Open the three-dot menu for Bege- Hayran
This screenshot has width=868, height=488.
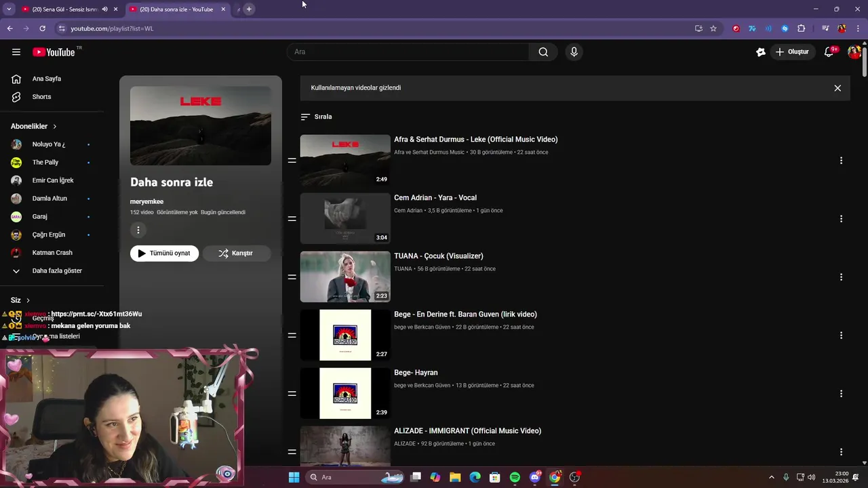click(x=841, y=394)
